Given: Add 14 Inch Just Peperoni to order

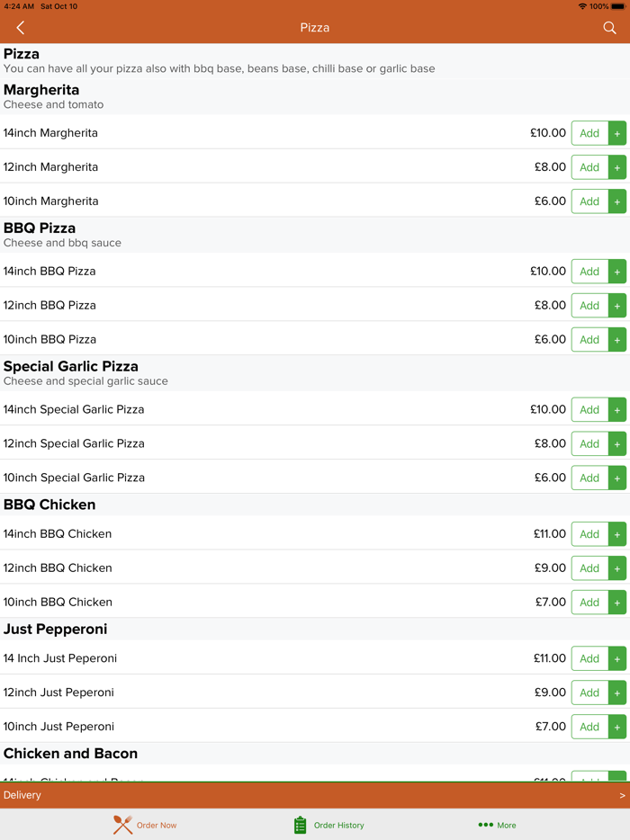Looking at the screenshot, I should tap(589, 658).
